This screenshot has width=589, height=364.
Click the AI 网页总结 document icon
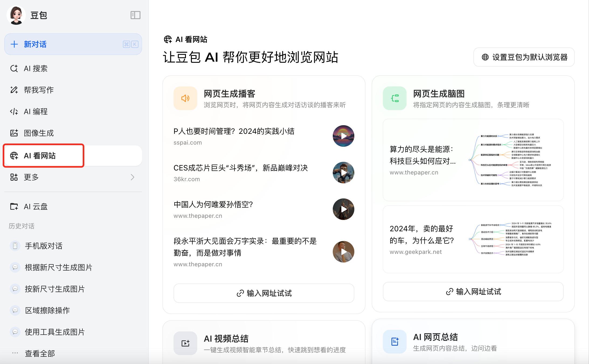pos(395,342)
